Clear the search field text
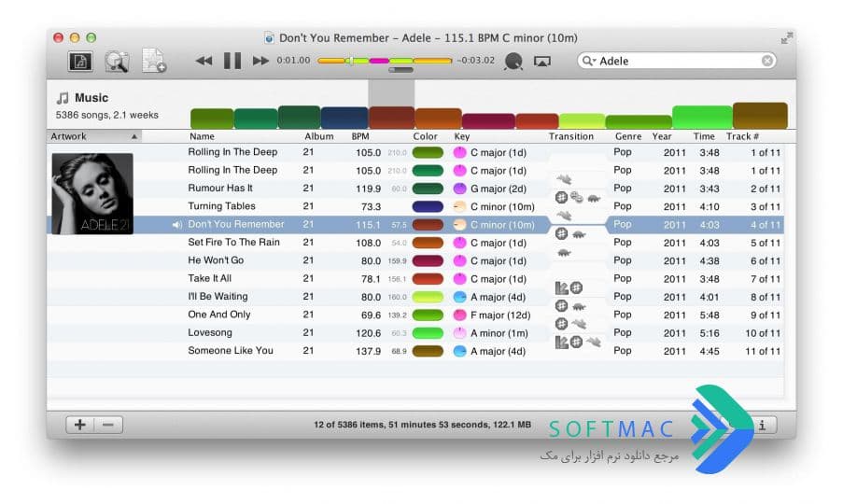Viewport: 843px width, 504px height. pos(767,61)
